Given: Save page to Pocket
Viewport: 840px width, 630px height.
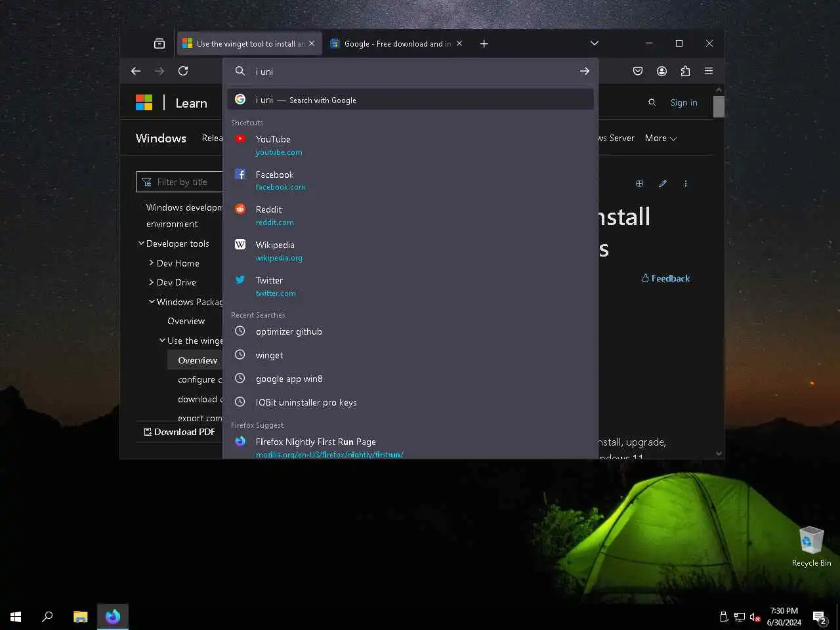Looking at the screenshot, I should pyautogui.click(x=638, y=71).
